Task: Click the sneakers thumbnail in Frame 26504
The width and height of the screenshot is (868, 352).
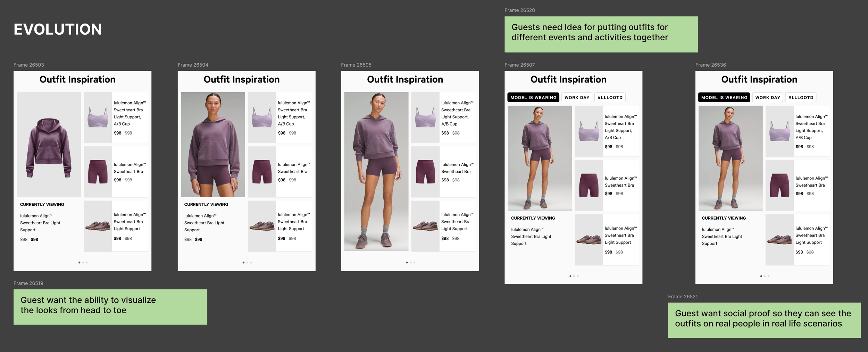Action: pos(262,226)
